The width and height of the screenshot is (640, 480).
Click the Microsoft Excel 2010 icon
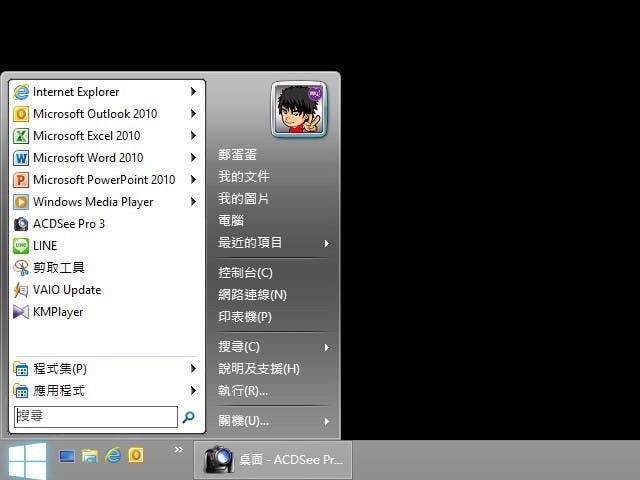(21, 136)
